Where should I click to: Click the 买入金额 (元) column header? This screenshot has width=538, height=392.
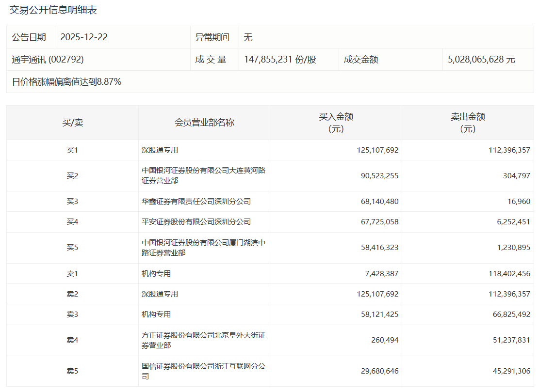pos(336,123)
